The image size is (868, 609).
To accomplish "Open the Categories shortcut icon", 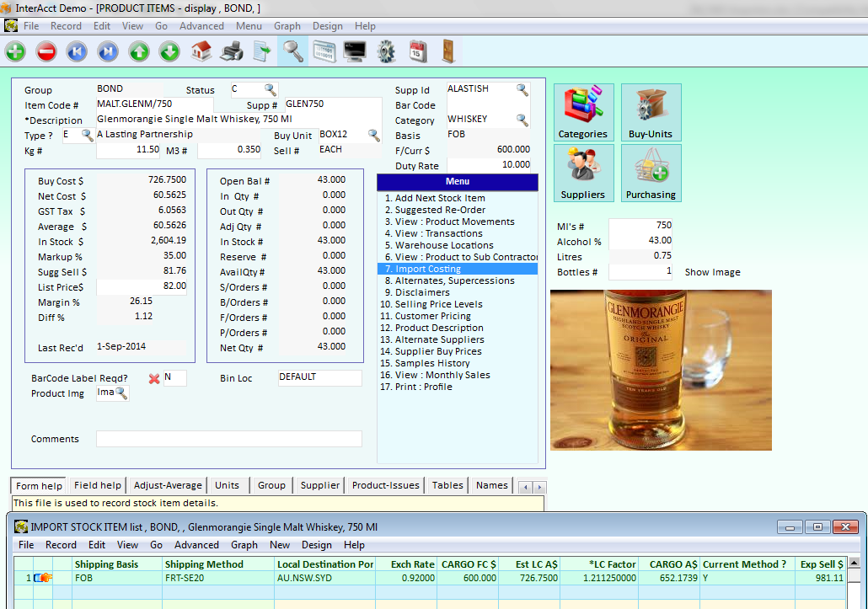I will coord(583,112).
